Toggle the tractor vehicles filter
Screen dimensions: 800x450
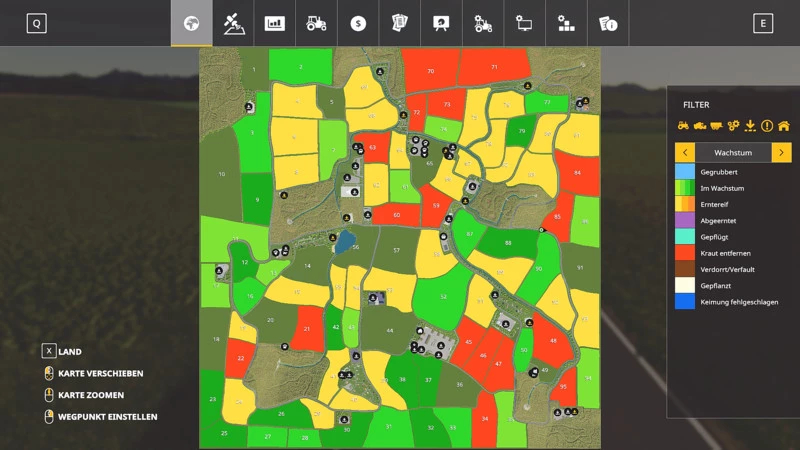click(x=683, y=126)
